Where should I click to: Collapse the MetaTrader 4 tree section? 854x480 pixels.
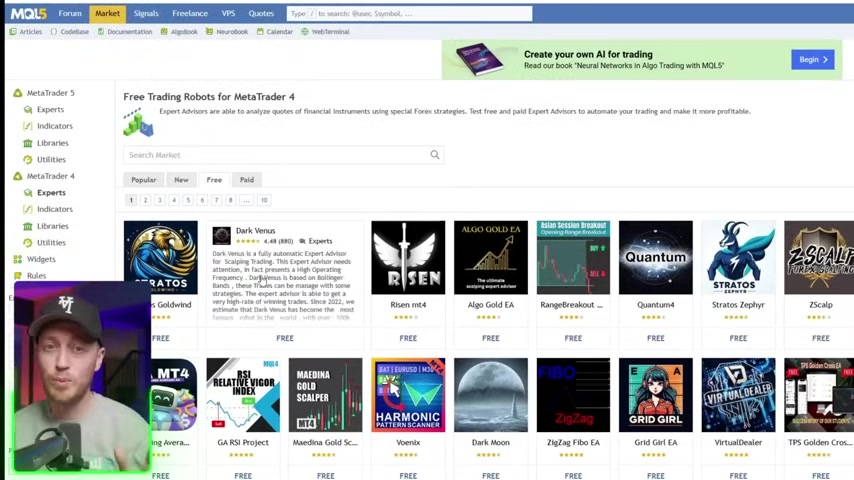tap(18, 176)
